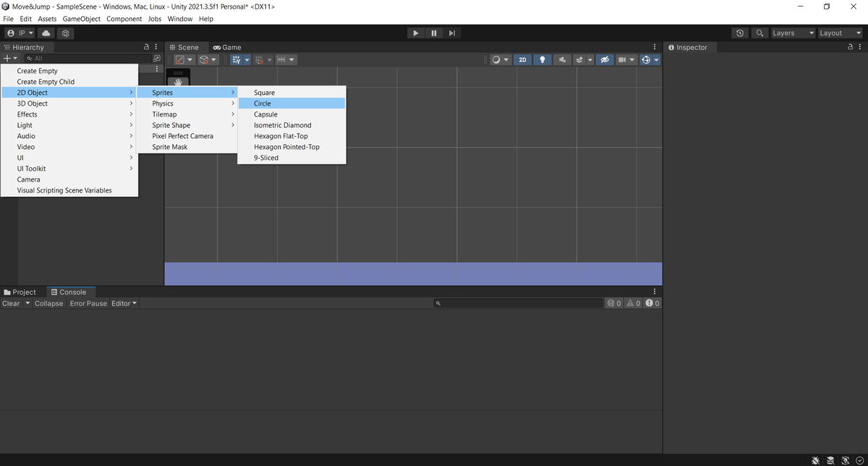Click the Console search field
868x466 pixels.
tap(518, 303)
